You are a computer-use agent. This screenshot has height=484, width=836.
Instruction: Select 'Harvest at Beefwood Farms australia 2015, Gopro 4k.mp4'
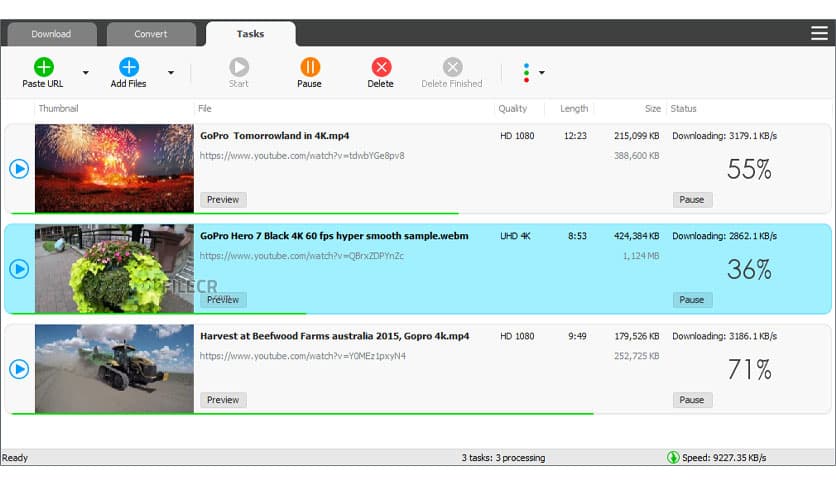click(x=335, y=336)
